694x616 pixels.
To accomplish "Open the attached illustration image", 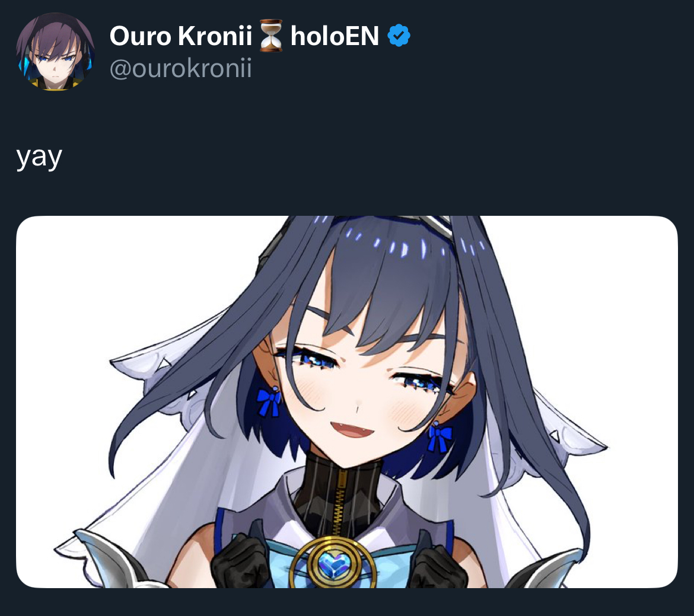I will click(x=347, y=402).
